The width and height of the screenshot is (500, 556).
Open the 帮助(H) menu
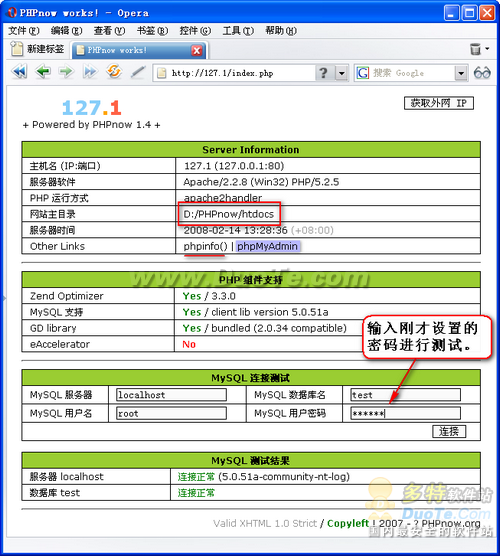[281, 31]
